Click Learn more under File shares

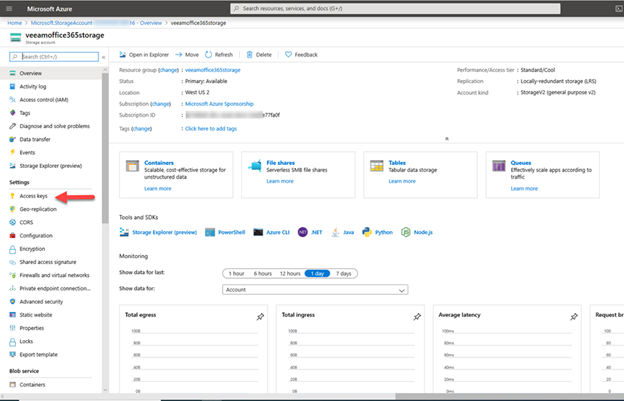coord(280,181)
